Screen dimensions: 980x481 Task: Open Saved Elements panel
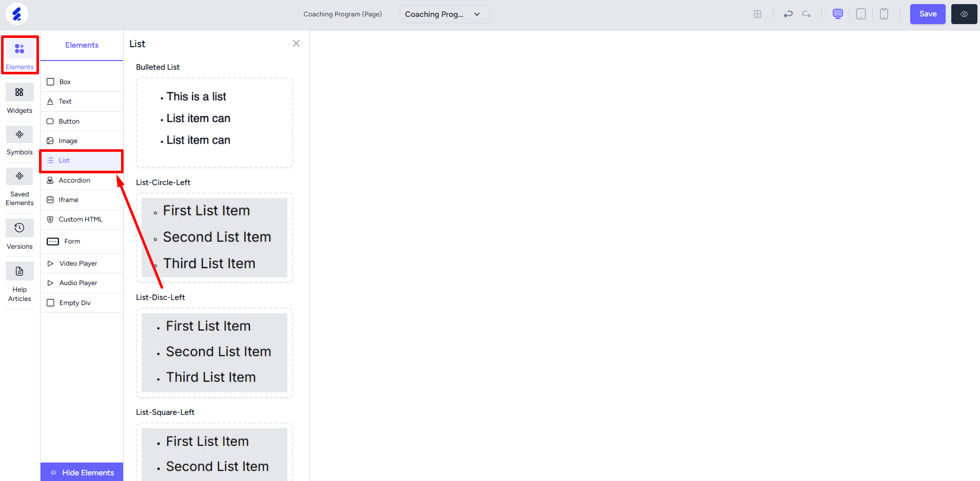pyautogui.click(x=19, y=187)
